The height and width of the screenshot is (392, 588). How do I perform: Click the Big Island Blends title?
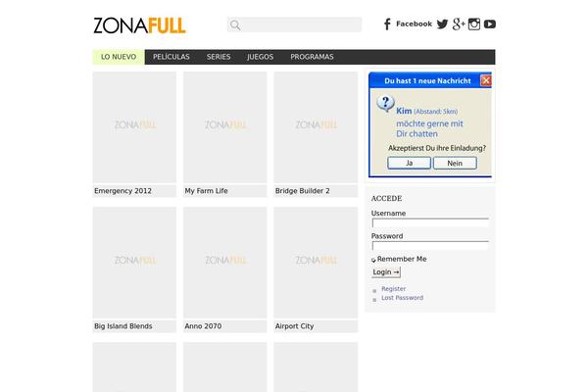pos(123,326)
